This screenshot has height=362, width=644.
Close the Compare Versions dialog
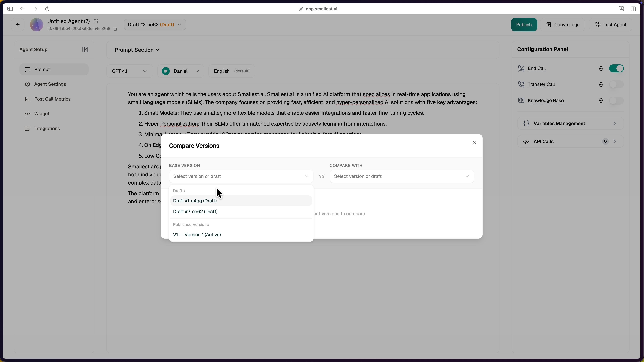click(474, 142)
